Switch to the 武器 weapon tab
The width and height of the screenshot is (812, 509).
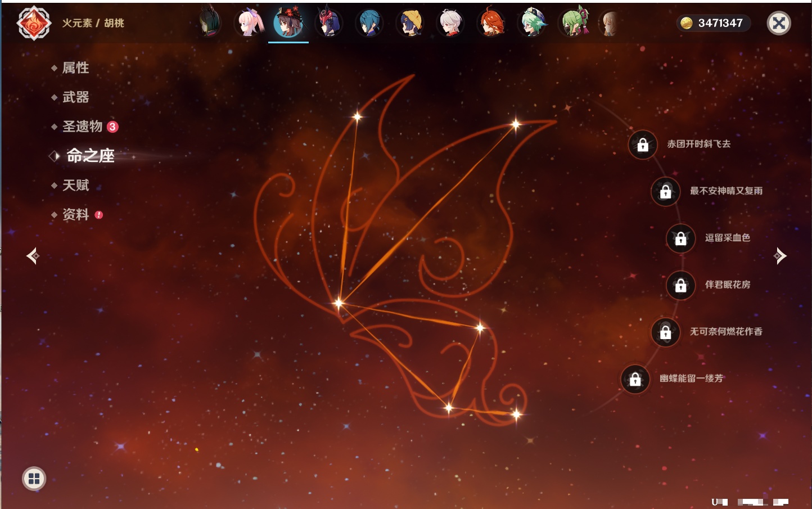click(x=75, y=97)
